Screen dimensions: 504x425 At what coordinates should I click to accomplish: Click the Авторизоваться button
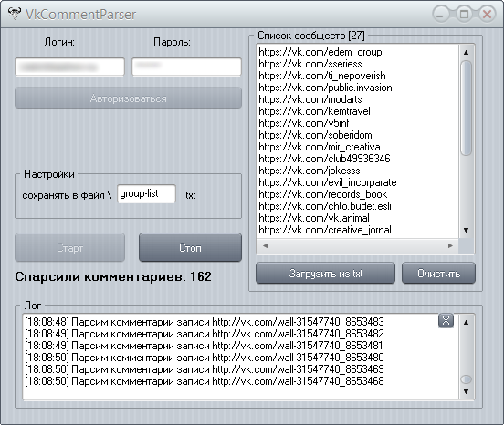[128, 98]
